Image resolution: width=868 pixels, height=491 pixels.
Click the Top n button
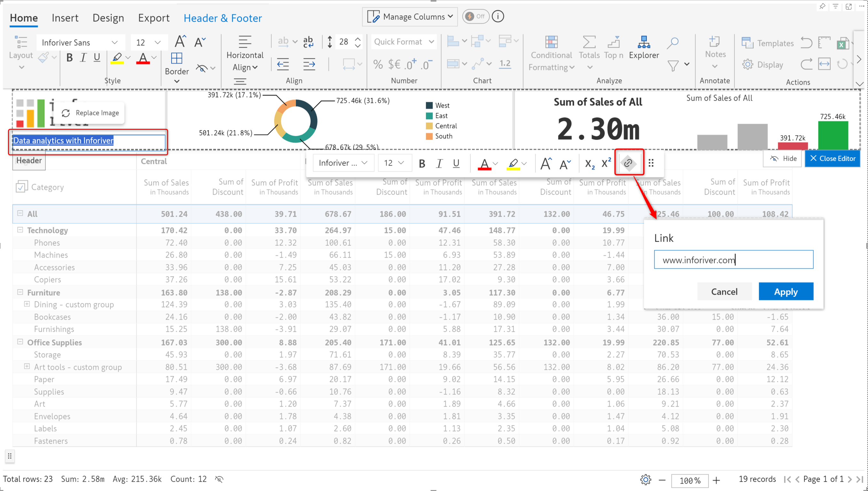[613, 48]
